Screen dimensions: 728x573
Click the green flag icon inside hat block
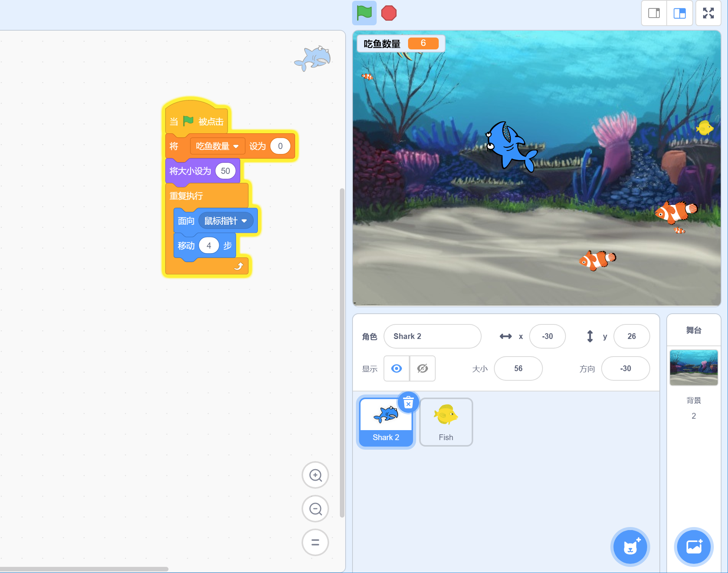pyautogui.click(x=188, y=121)
